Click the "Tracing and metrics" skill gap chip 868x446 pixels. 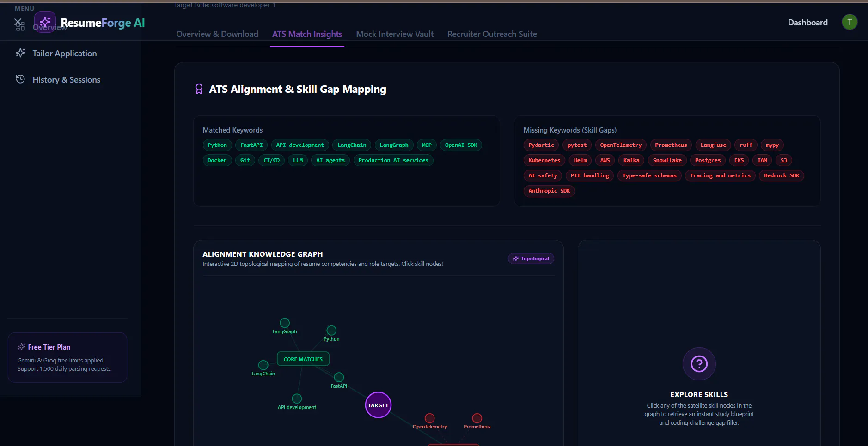click(720, 175)
